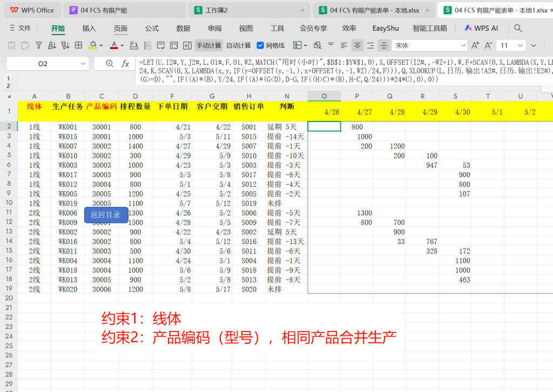Click the clear formatting icon
553x392 pixels.
318,45
